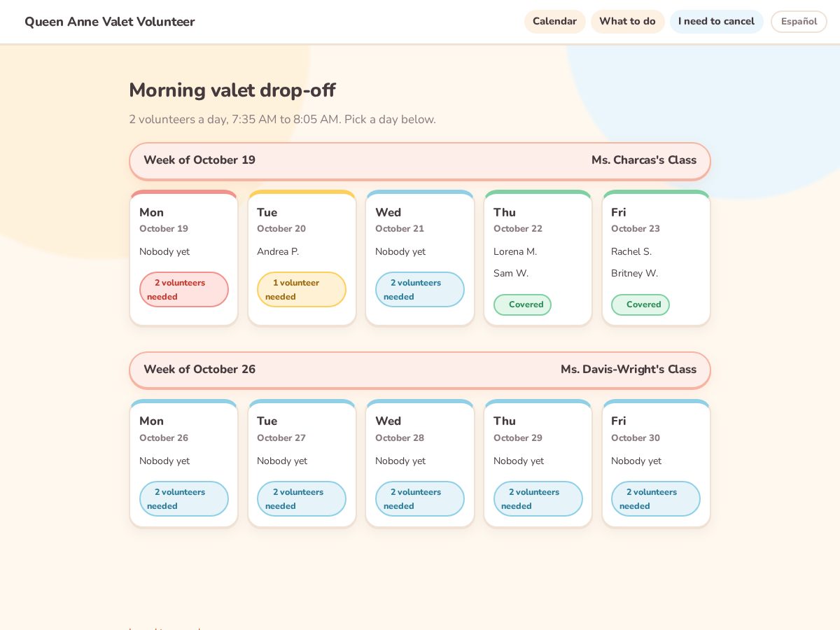The image size is (840, 630).
Task: Click Nobody yet on October 28 card
Action: pos(400,461)
